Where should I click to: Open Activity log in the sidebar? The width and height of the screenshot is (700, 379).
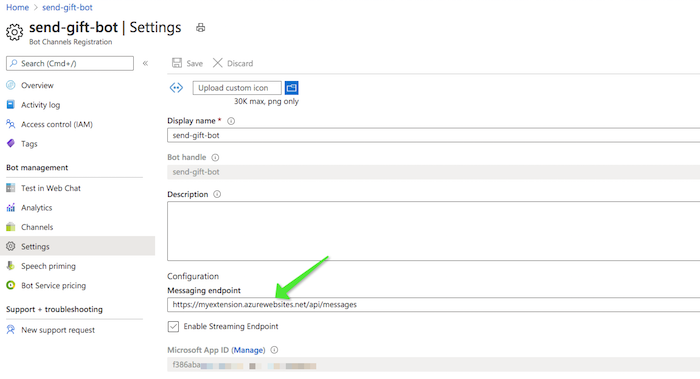pyautogui.click(x=40, y=105)
